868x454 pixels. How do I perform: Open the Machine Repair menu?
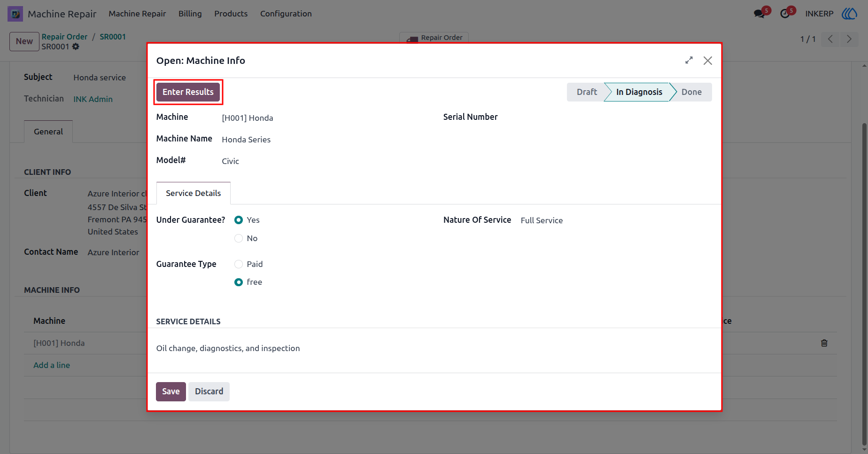click(137, 14)
